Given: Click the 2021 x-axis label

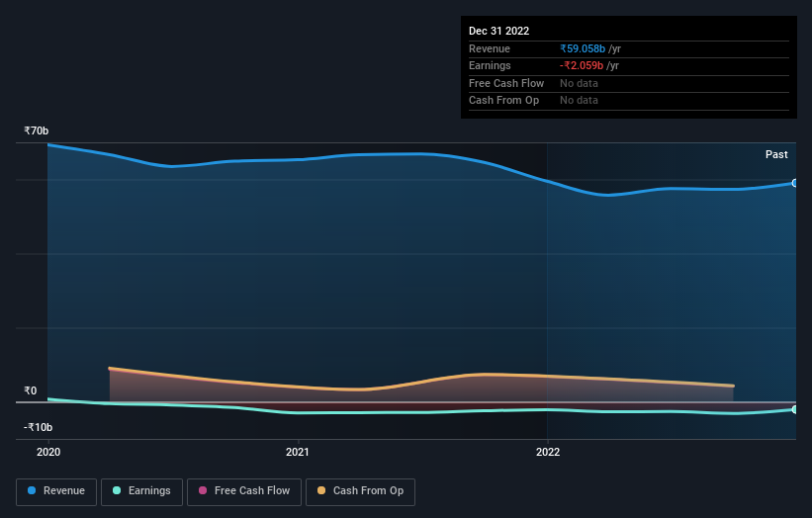Looking at the screenshot, I should point(298,452).
